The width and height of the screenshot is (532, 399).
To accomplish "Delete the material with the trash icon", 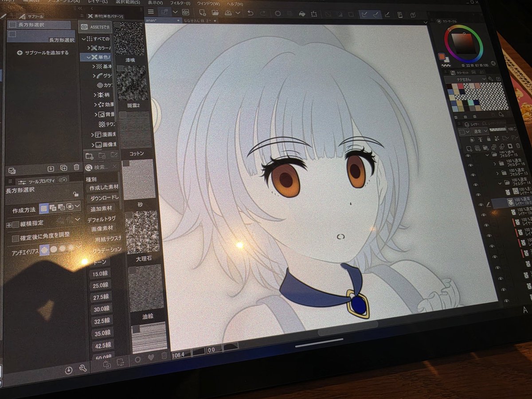I will pyautogui.click(x=164, y=356).
